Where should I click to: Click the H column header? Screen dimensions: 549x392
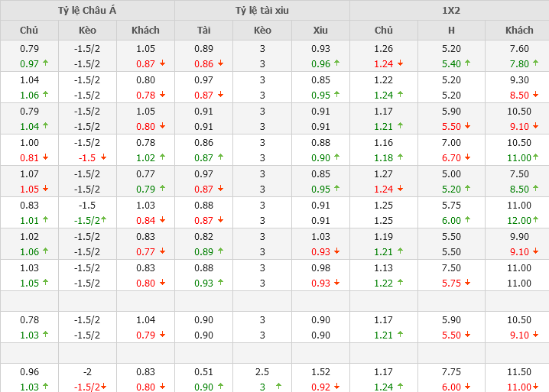(x=451, y=30)
